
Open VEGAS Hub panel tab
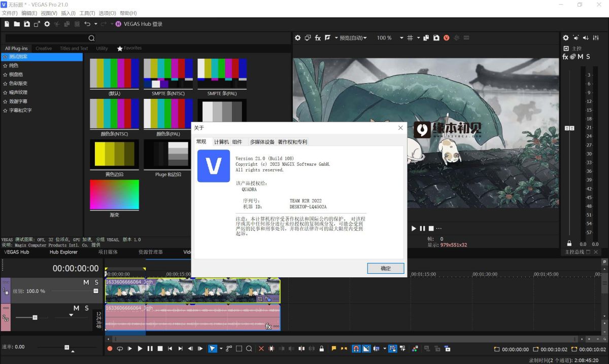click(x=17, y=252)
